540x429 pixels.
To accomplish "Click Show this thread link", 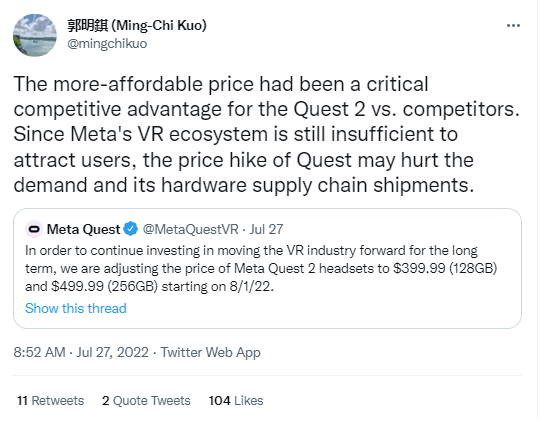I will click(x=76, y=308).
